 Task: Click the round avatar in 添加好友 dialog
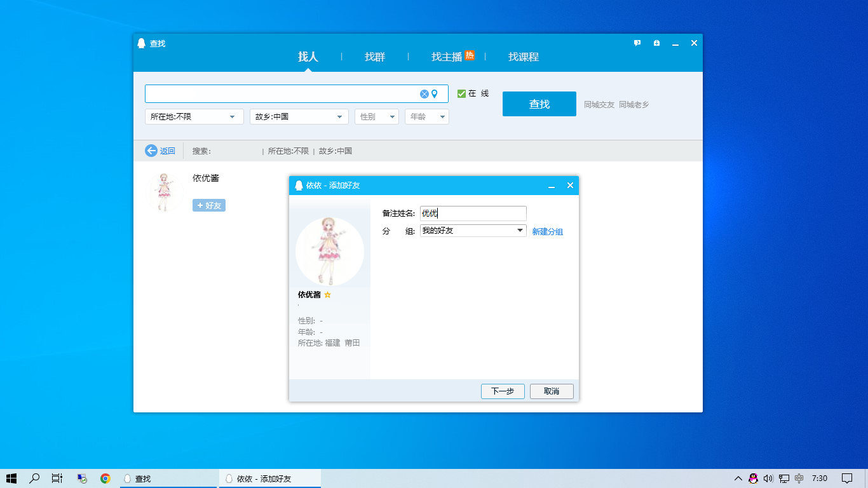coord(330,252)
